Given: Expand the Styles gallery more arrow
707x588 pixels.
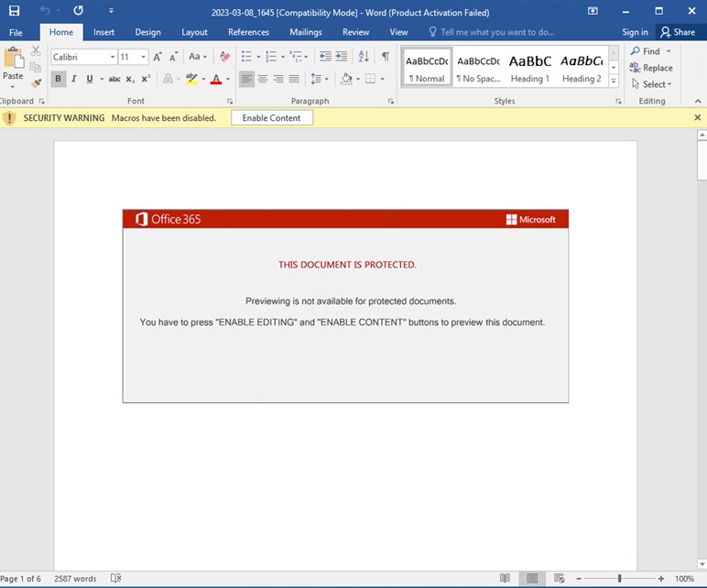Looking at the screenshot, I should 612,82.
